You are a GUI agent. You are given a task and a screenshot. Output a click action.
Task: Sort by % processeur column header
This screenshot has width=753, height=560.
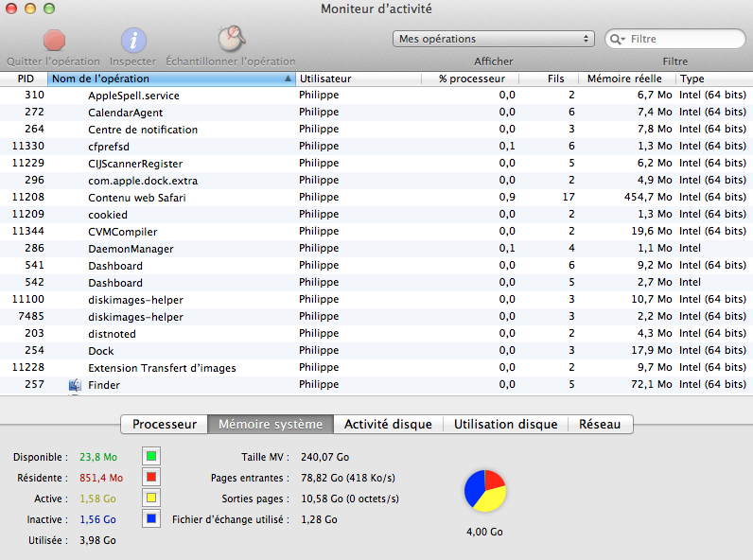point(471,79)
